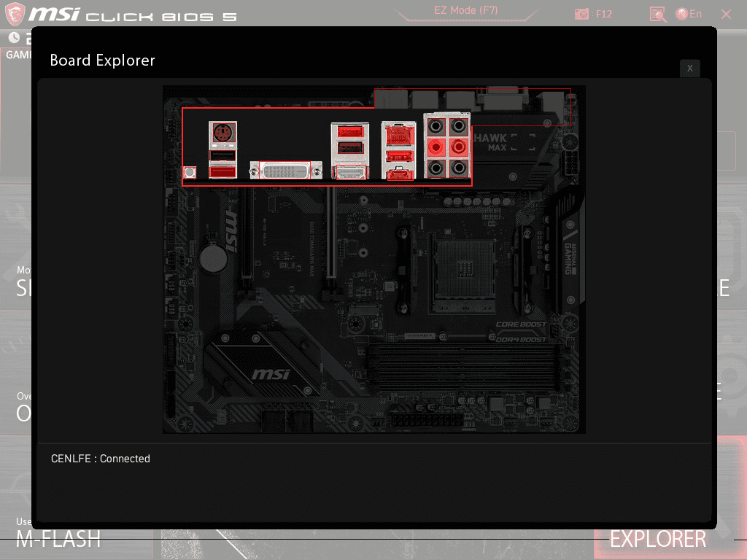Click EXPLORER button in background window
Image resolution: width=747 pixels, height=560 pixels.
pyautogui.click(x=658, y=539)
